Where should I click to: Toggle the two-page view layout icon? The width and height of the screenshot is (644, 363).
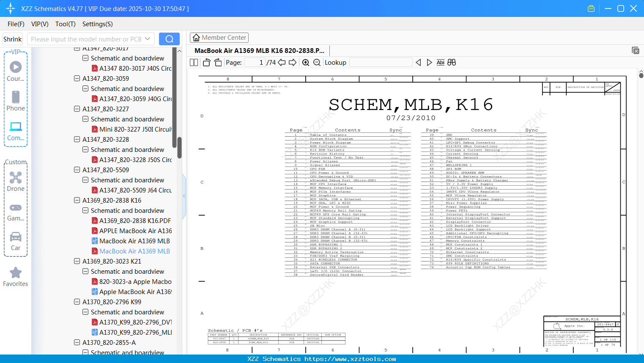coord(194,63)
